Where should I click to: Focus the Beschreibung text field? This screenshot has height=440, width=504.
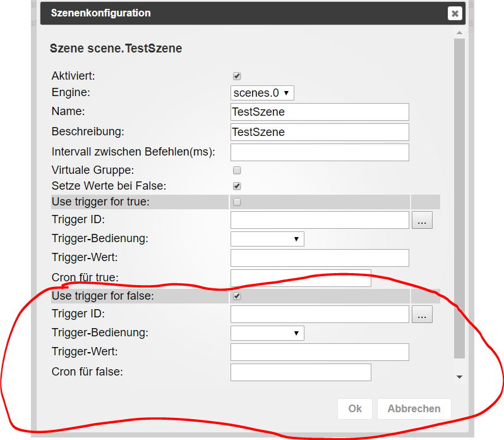point(320,132)
